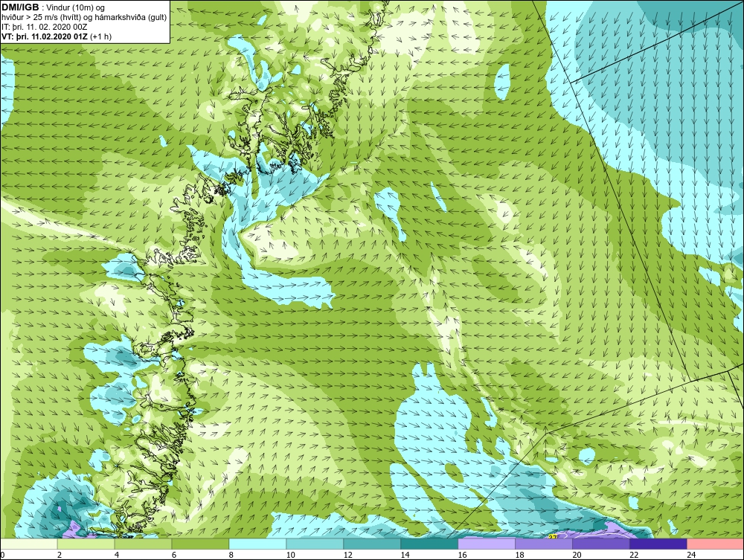744x560 pixels.
Task: Click the 'IT: þri. 11. 02. 2020 00Z' line
Action: coord(45,27)
